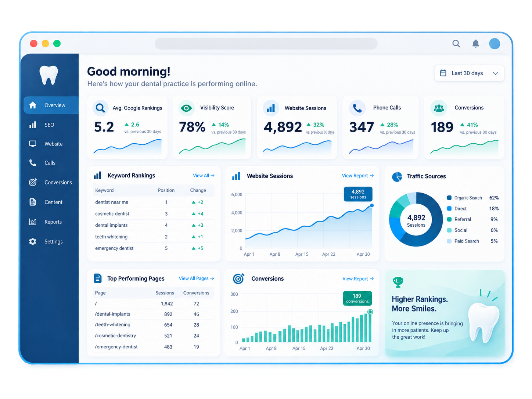Click the 4,892 sessions chart tooltip
532x399 pixels.
tap(358, 194)
